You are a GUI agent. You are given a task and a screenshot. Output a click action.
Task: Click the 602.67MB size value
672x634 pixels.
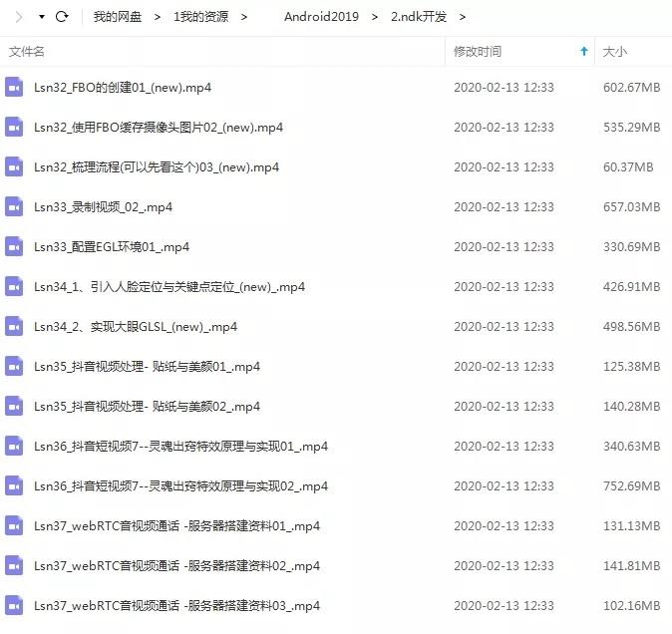tap(632, 88)
